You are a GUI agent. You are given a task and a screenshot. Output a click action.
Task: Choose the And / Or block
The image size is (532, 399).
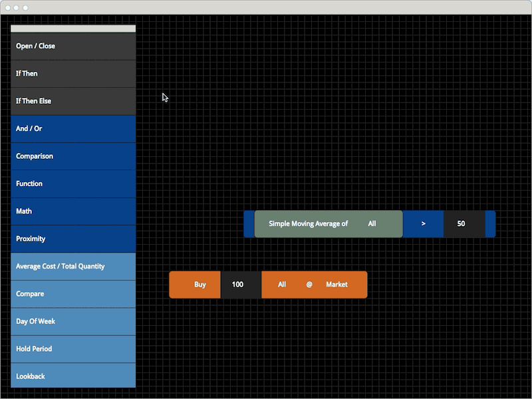[73, 128]
